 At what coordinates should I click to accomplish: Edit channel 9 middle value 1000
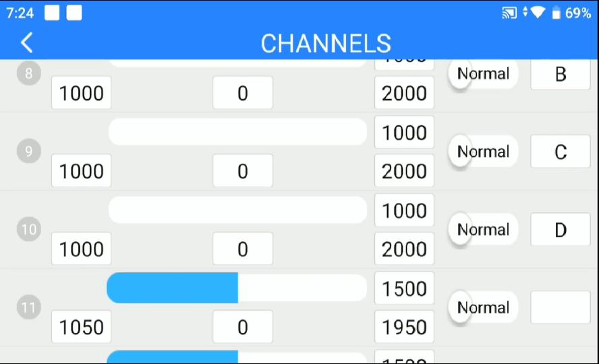coord(404,133)
